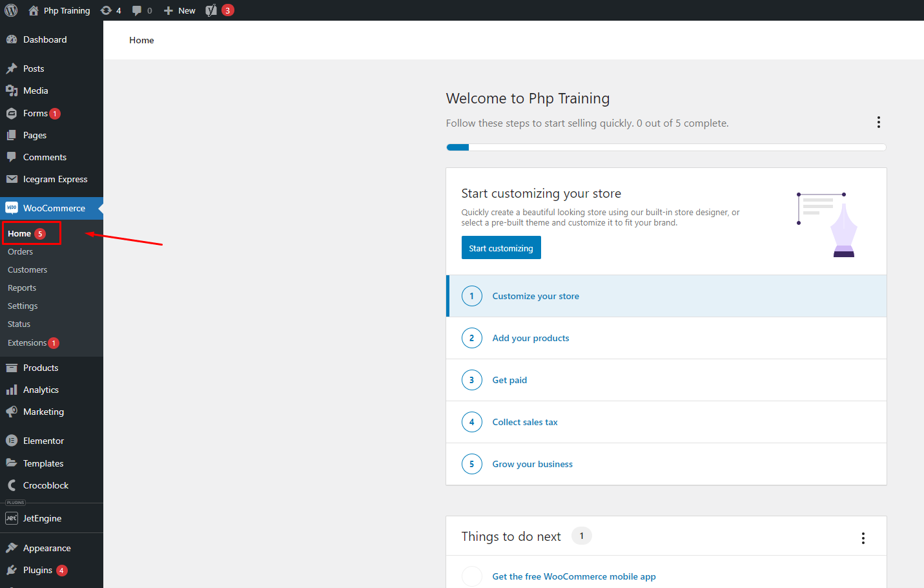Click the Crocoblock sidebar icon

12,485
